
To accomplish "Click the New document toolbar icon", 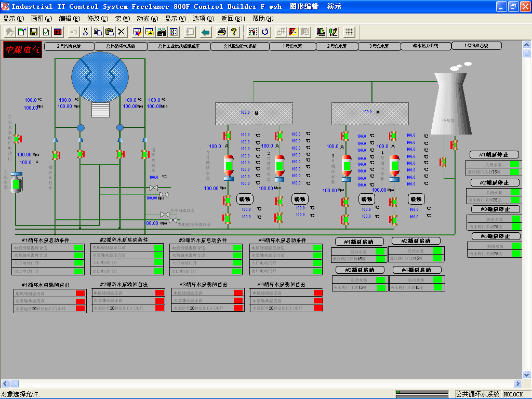I will (22, 32).
